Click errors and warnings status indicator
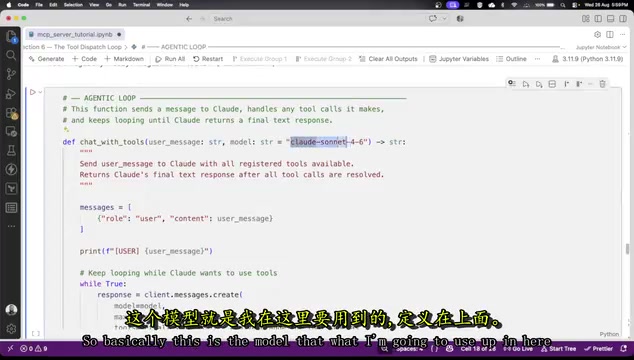The width and height of the screenshot is (634, 360). (34, 348)
